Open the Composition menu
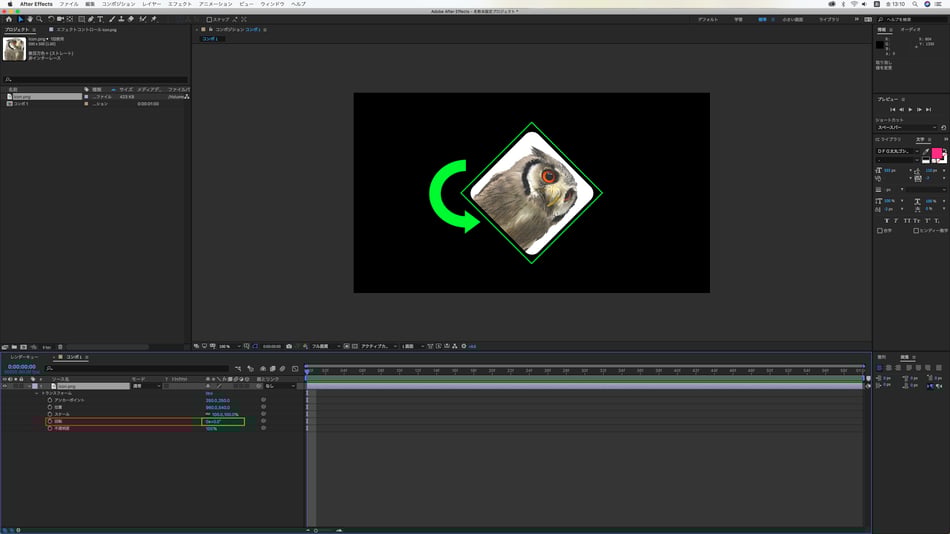The image size is (950, 534). point(117,4)
